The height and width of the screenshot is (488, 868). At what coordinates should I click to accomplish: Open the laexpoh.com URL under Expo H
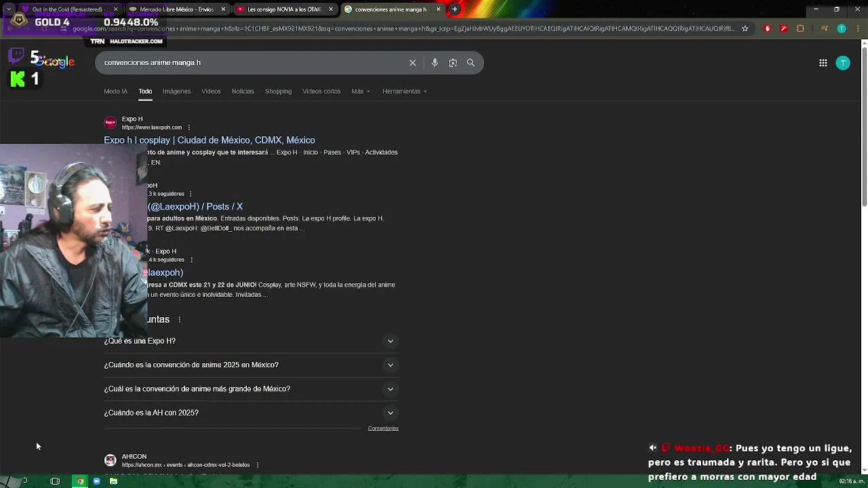click(152, 127)
